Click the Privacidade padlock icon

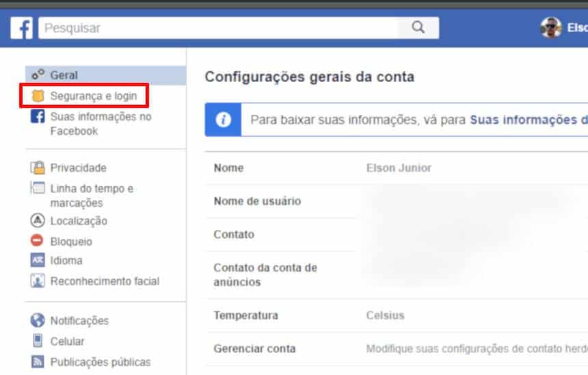click(38, 168)
